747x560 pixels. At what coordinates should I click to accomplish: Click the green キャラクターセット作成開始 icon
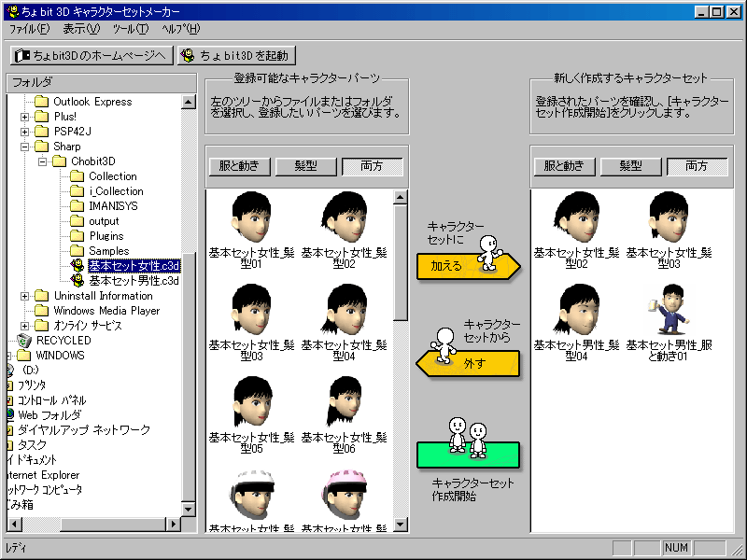tap(469, 455)
